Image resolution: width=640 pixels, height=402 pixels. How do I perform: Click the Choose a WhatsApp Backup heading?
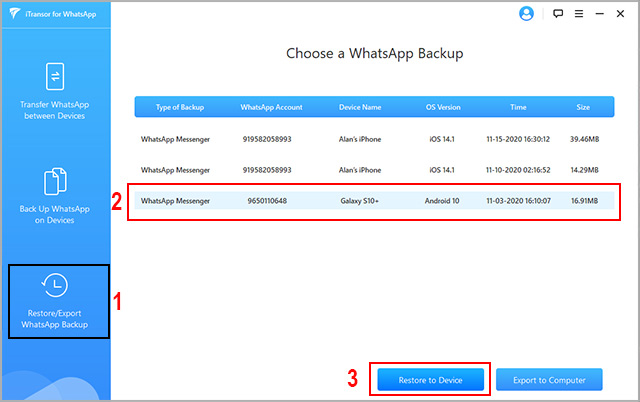pyautogui.click(x=375, y=53)
